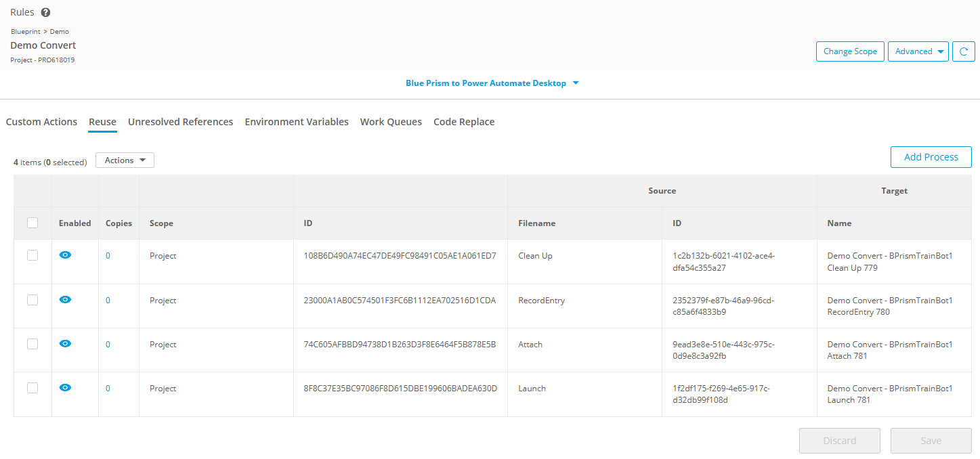The image size is (980, 459).
Task: Open the Code Replace tab
Action: coord(464,122)
